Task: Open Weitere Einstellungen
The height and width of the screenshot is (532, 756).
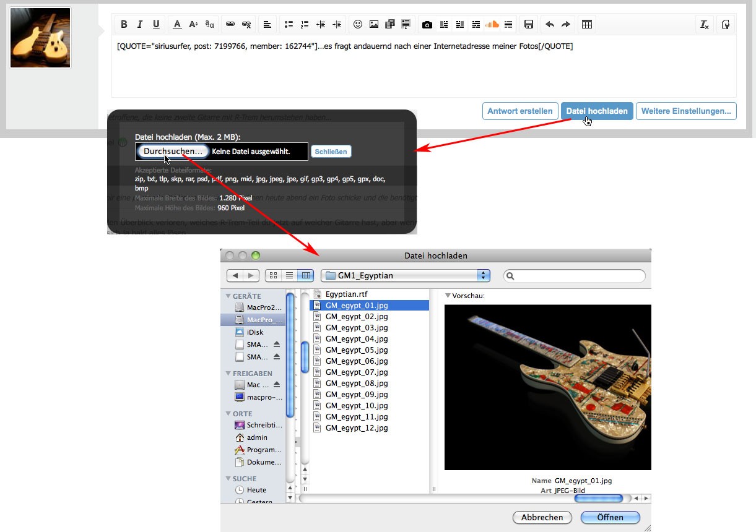Action: 686,111
